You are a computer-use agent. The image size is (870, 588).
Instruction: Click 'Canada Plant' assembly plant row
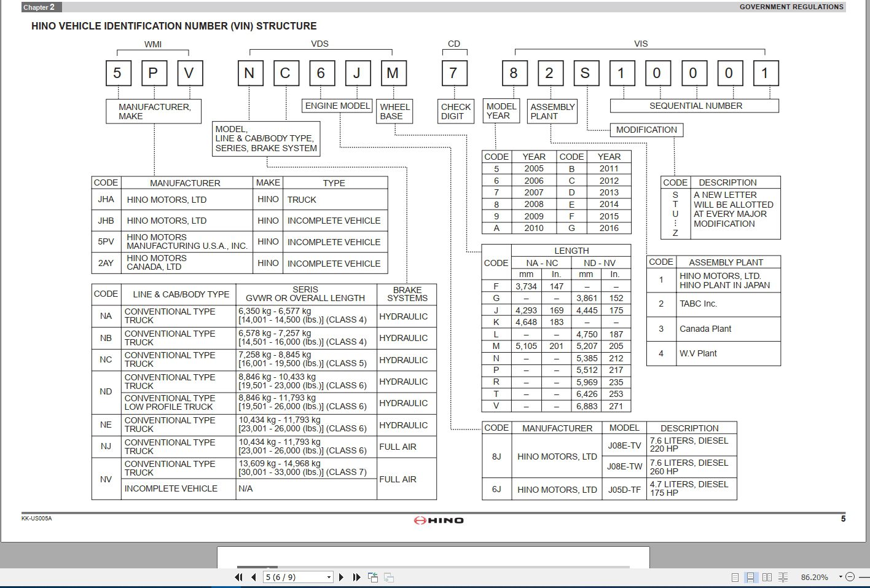pyautogui.click(x=713, y=329)
